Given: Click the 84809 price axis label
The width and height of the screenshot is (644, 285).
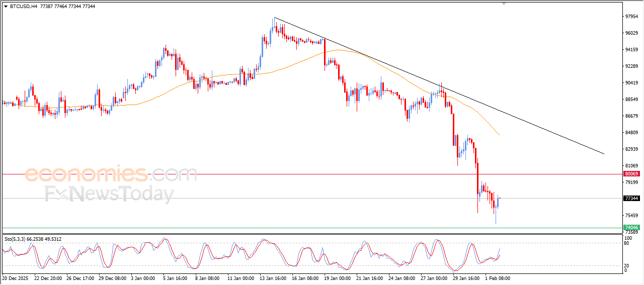Looking at the screenshot, I should point(631,133).
